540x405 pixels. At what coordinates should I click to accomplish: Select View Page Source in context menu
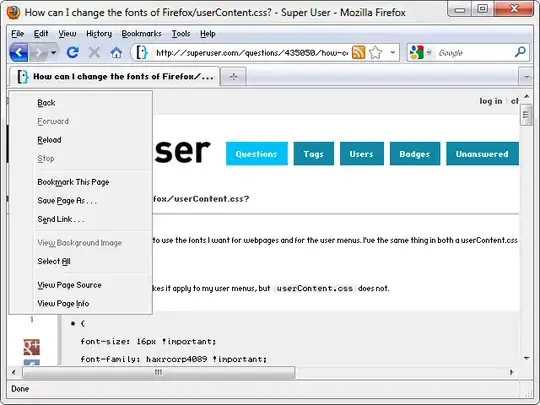coord(81,285)
